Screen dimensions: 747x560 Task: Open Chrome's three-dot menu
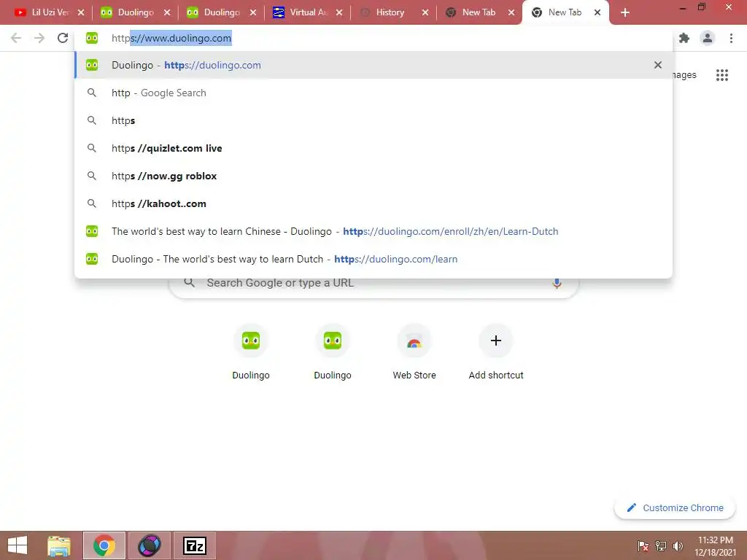click(x=731, y=38)
